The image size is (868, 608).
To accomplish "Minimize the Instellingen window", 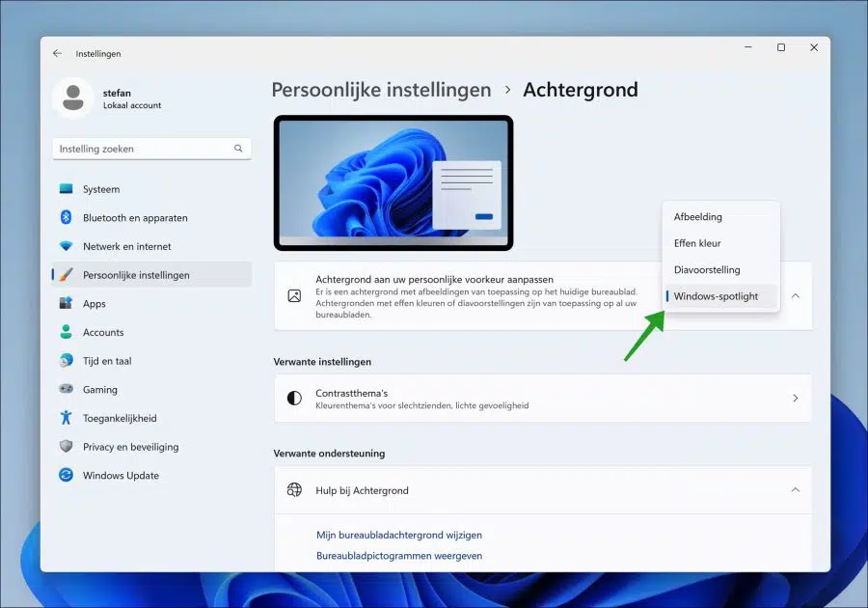I will pos(748,47).
